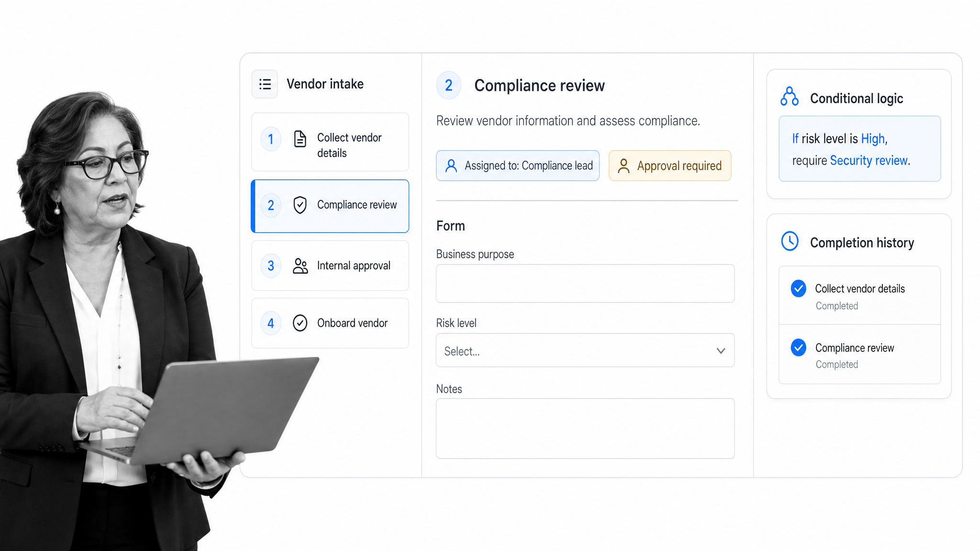The width and height of the screenshot is (980, 551).
Task: Click the check-circle icon on Onboard vendor step
Action: 300,323
